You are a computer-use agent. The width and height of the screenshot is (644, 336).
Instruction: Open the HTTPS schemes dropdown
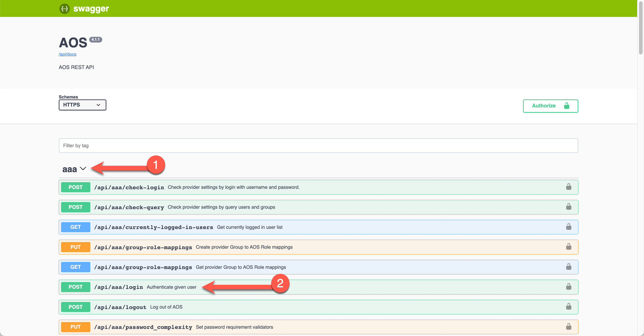83,105
